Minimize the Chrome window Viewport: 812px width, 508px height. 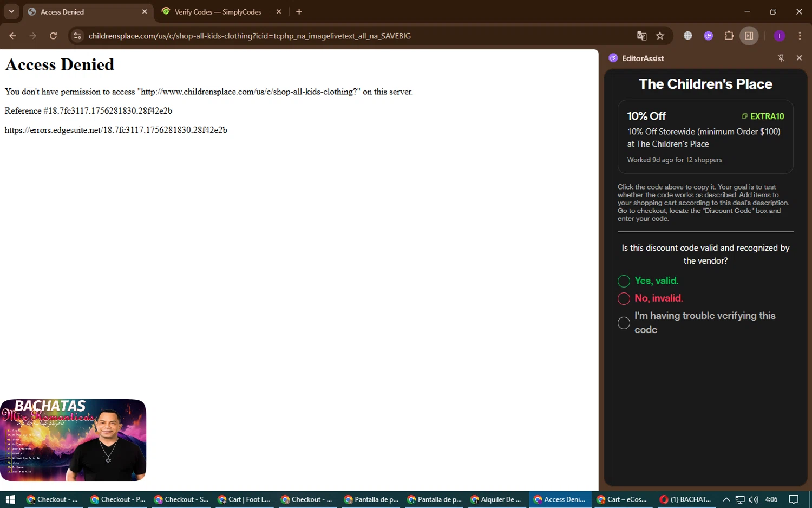tap(748, 11)
